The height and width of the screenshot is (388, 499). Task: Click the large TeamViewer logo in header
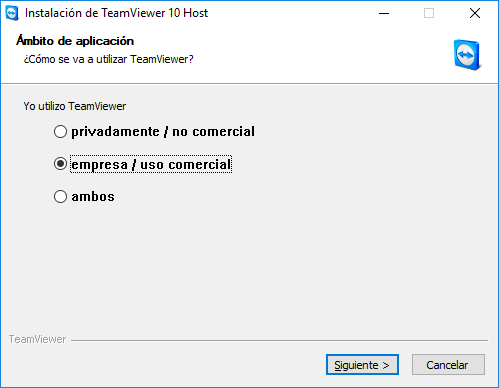467,55
